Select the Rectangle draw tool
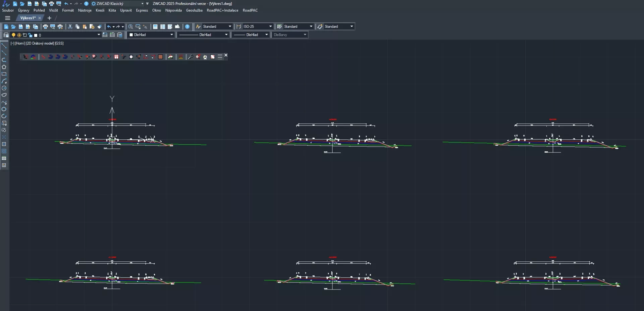The width and height of the screenshot is (644, 311). (x=4, y=74)
